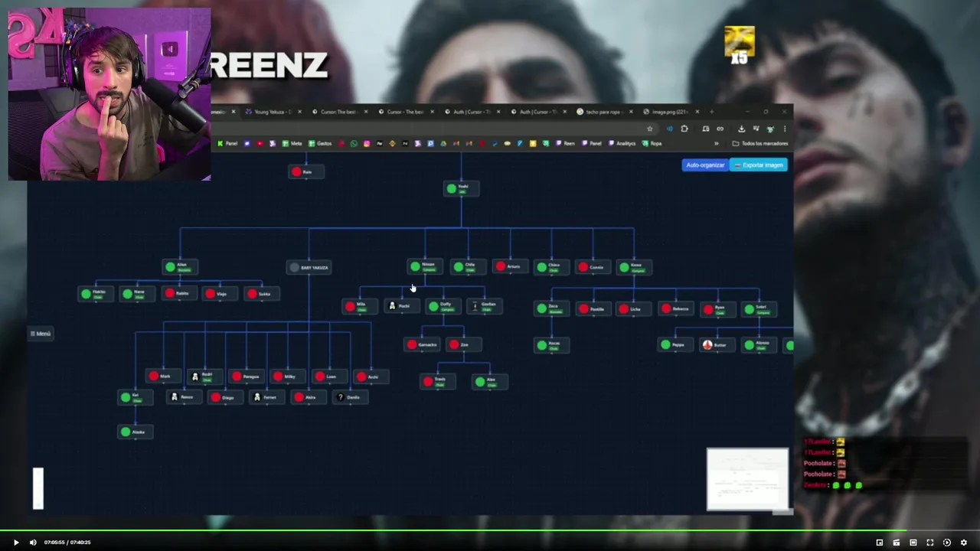Enter fullscreen mode in the video player

click(930, 543)
